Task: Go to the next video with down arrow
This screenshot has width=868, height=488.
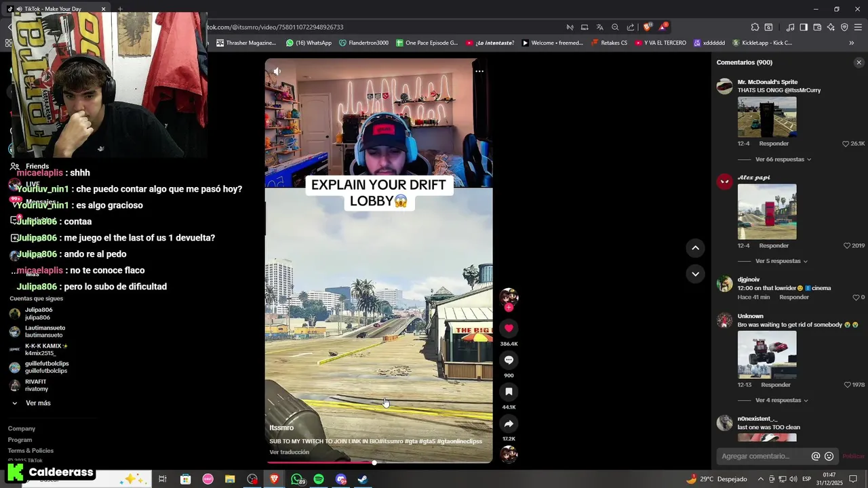Action: coord(695,274)
